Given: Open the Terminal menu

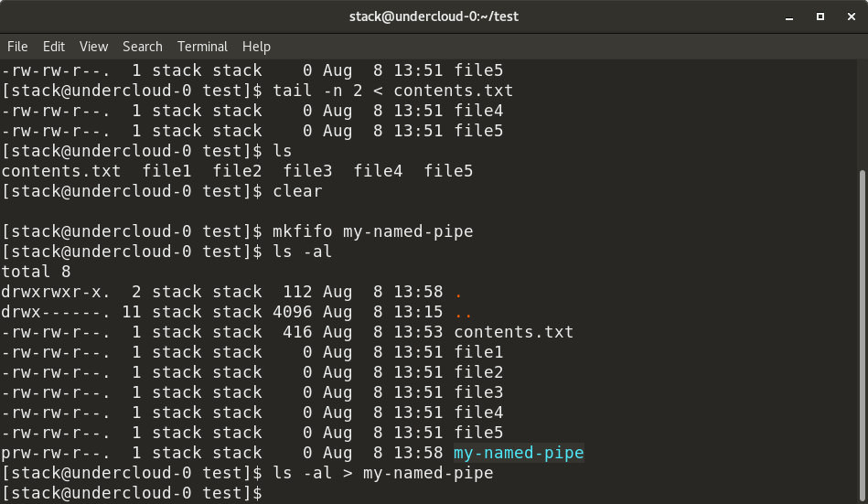Looking at the screenshot, I should [202, 46].
